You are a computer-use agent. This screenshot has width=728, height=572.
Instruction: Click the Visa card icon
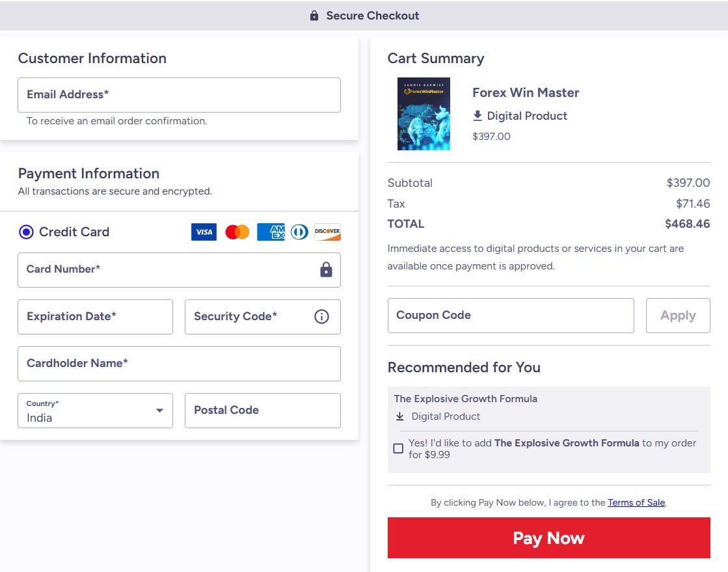click(x=203, y=232)
